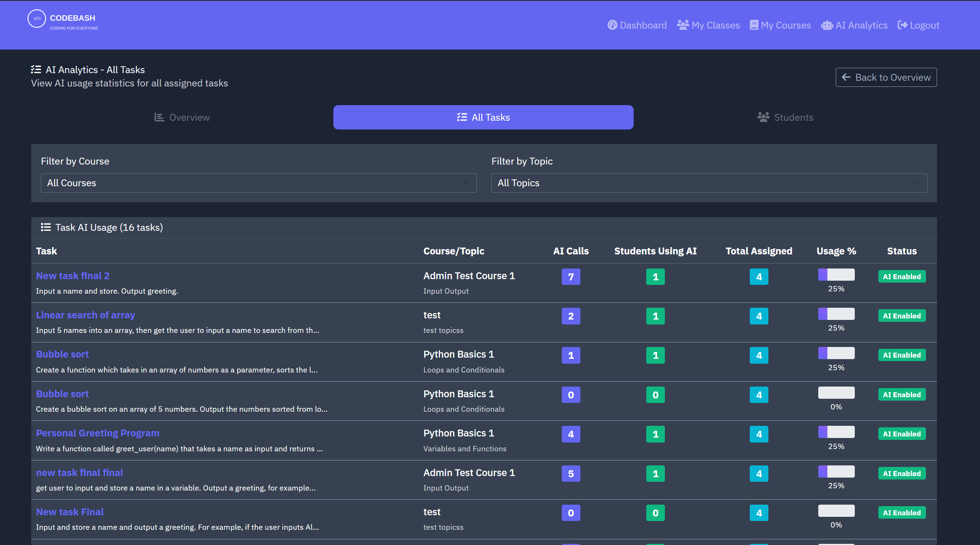
Task: Click the New task final 2 usage progress bar
Action: (836, 275)
